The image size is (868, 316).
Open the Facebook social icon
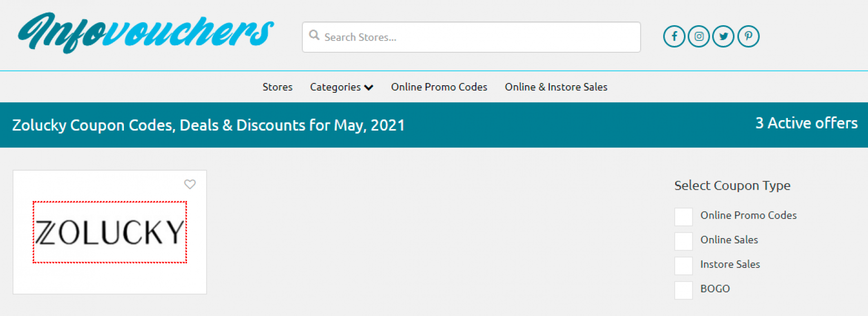[x=674, y=36]
